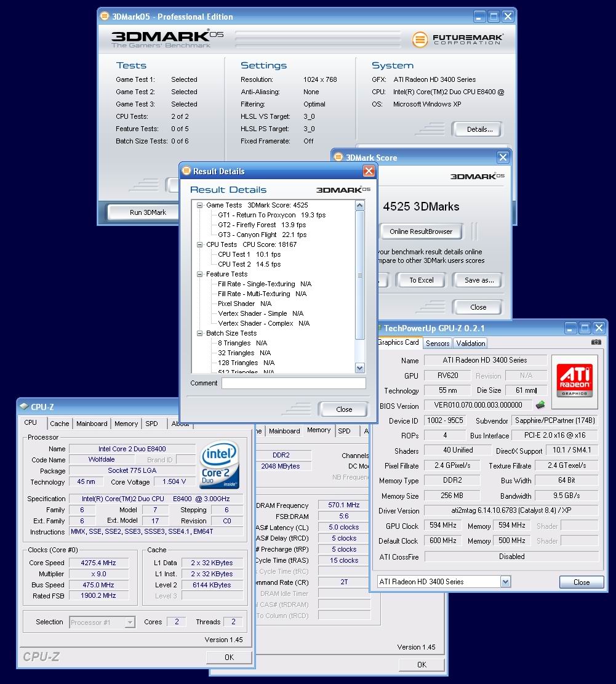Click Close in the 3DMark Score window
Viewport: 616px width, 684px height.
click(478, 307)
